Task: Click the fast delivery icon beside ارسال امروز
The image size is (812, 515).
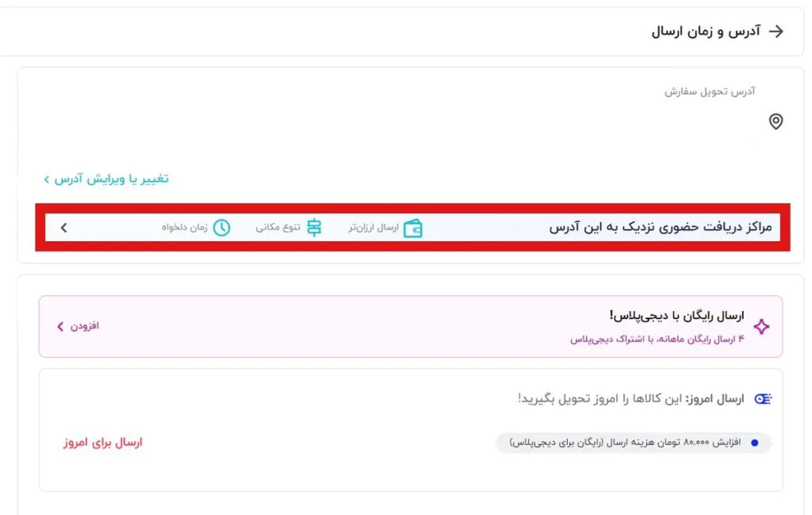Action: 763,398
